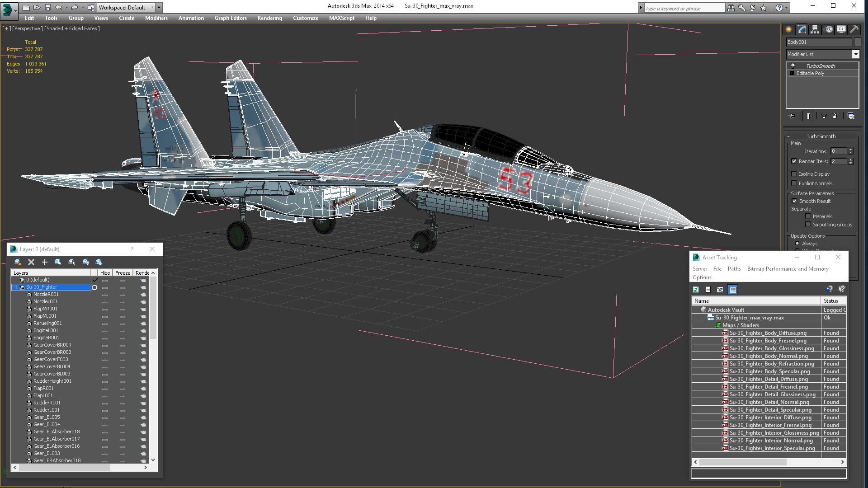This screenshot has width=868, height=488.
Task: Click Tree View icon in Asset Tracking
Action: click(x=720, y=290)
